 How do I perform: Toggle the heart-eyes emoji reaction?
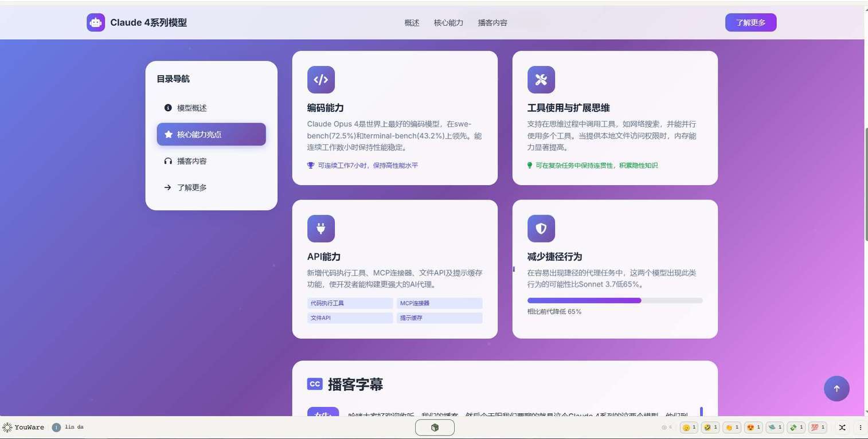point(753,428)
